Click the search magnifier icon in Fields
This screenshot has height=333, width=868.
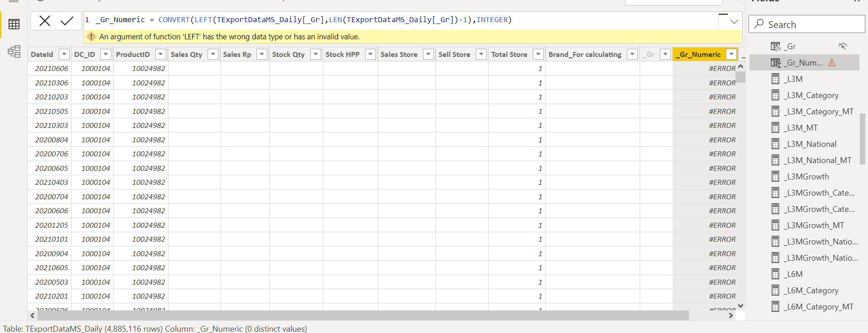point(759,23)
